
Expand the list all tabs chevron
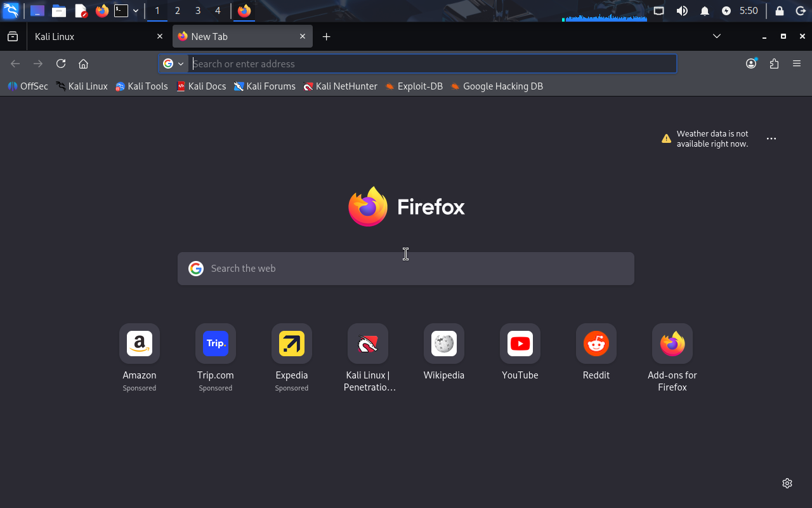point(717,36)
